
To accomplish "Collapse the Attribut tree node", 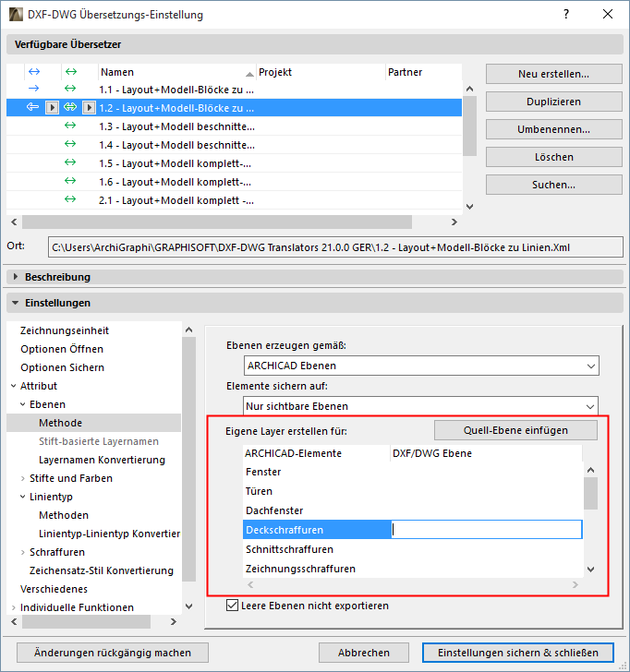I will tap(13, 386).
